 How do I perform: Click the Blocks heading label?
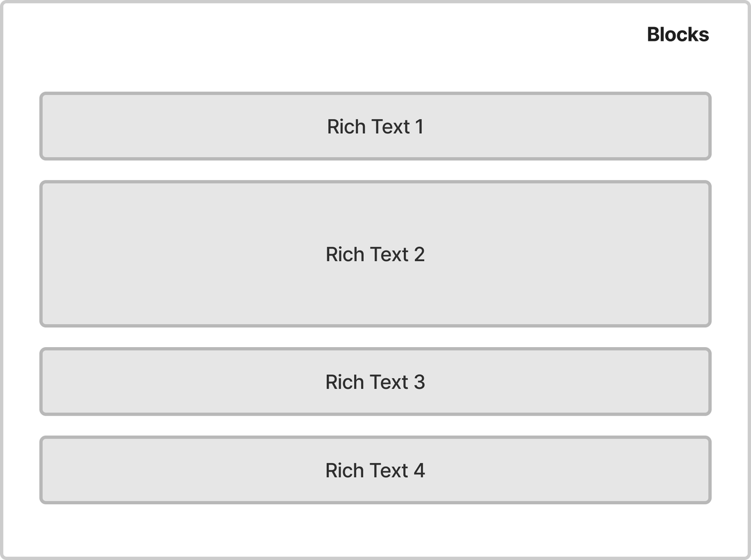coord(678,35)
